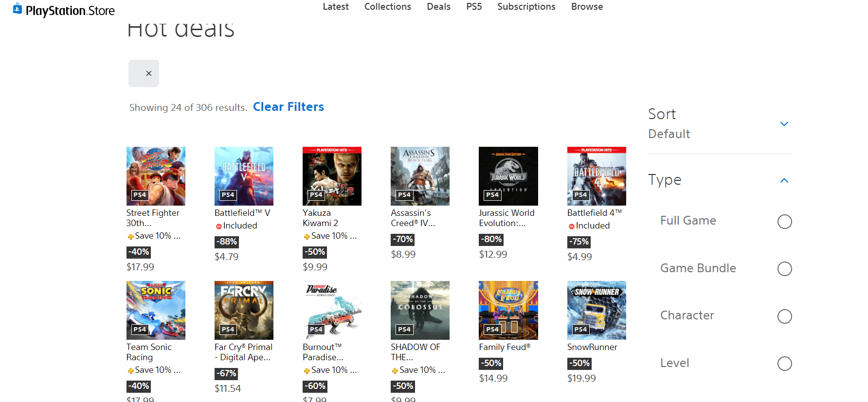Click the Team Sonic Racing cover art
Image resolution: width=868 pixels, height=402 pixels.
pos(156,310)
